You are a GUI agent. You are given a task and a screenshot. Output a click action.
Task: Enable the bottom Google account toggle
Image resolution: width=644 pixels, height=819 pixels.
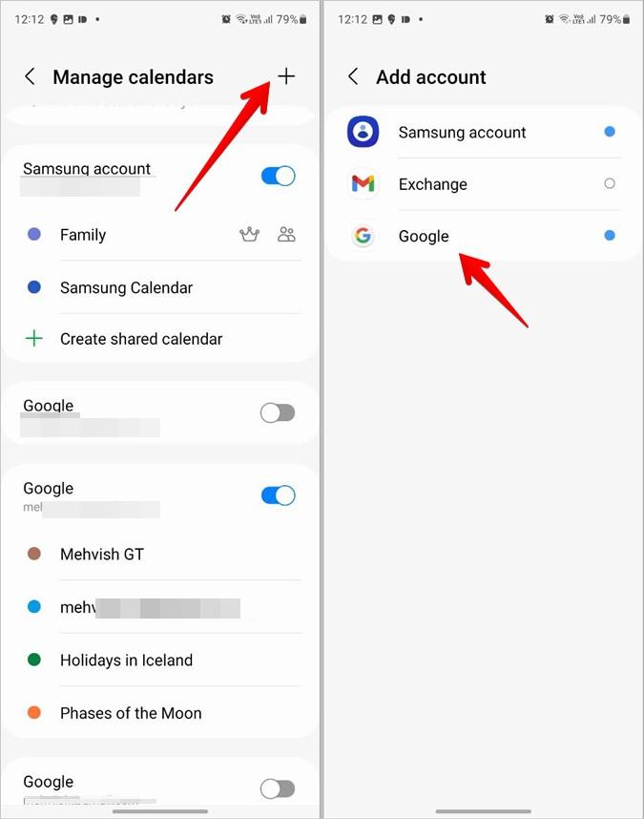pyautogui.click(x=279, y=788)
